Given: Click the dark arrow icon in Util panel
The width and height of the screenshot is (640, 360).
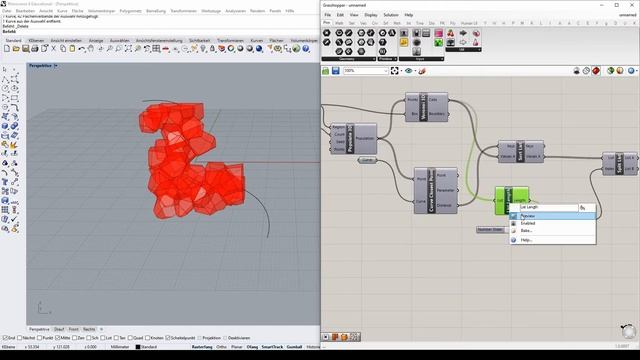Looking at the screenshot, I should [x=463, y=33].
